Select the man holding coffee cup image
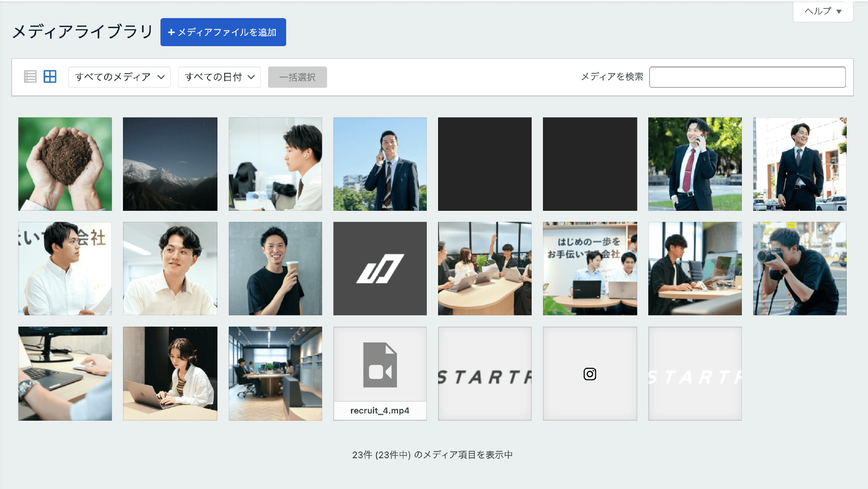Image resolution: width=868 pixels, height=489 pixels. [275, 269]
